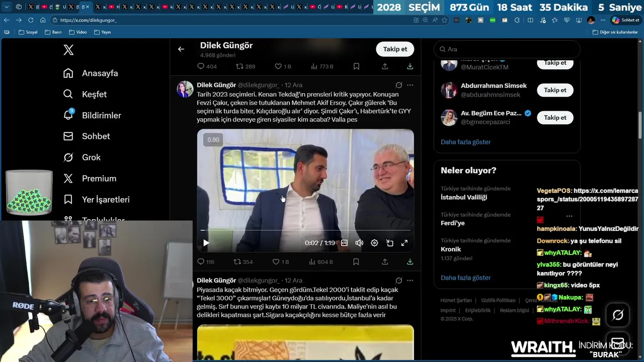
Task: Open the Ferdi'ye trending topic
Action: [x=453, y=223]
